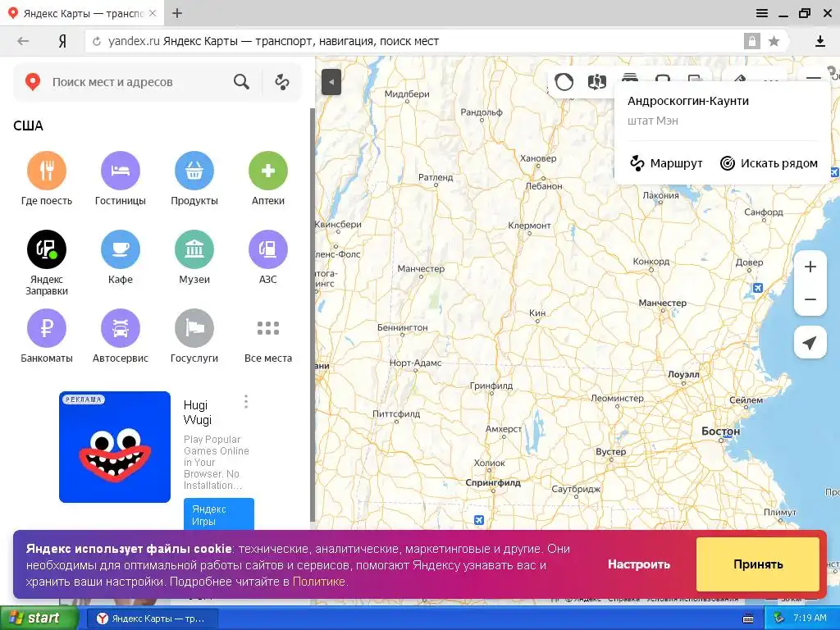The width and height of the screenshot is (840, 630).
Task: Go back with browser back arrow
Action: pos(23,41)
